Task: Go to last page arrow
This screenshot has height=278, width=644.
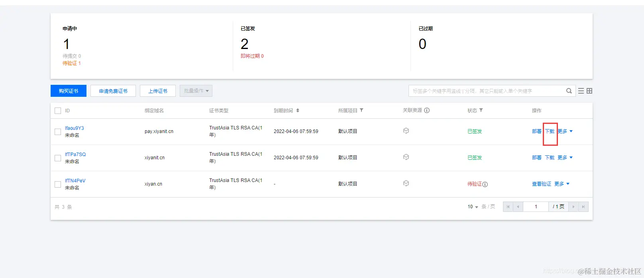Action: (583, 207)
